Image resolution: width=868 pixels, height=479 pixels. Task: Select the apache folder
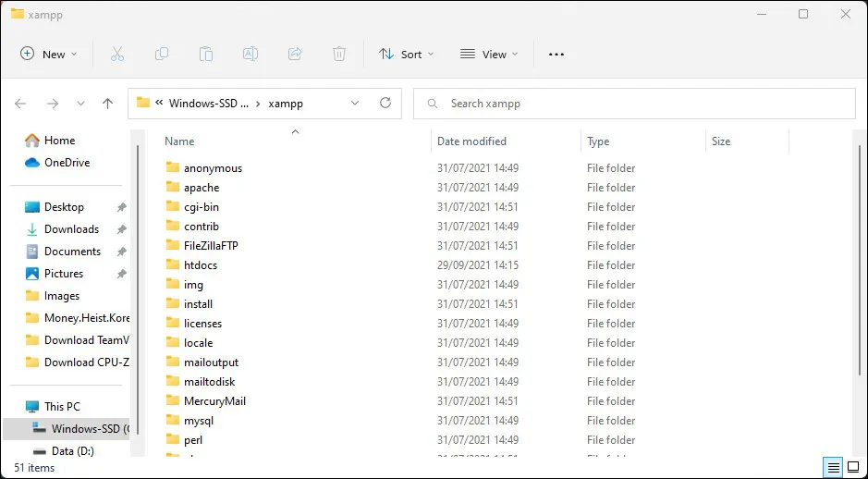point(202,188)
